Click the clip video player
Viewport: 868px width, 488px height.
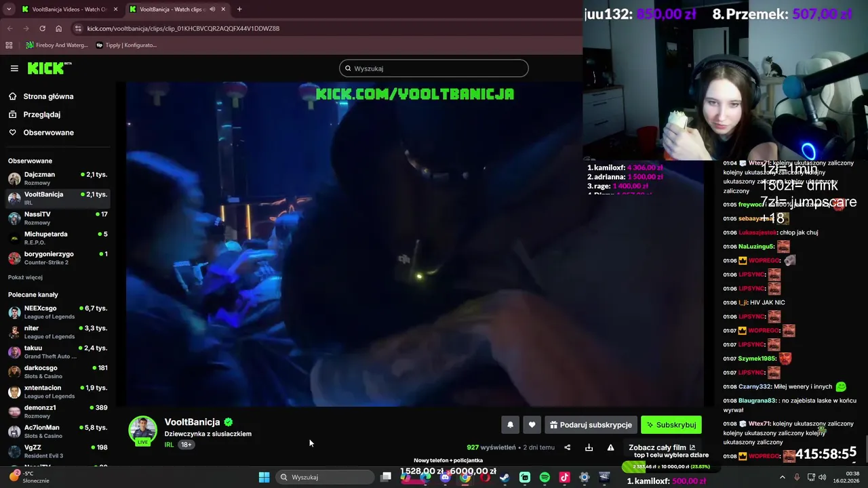[x=415, y=244]
